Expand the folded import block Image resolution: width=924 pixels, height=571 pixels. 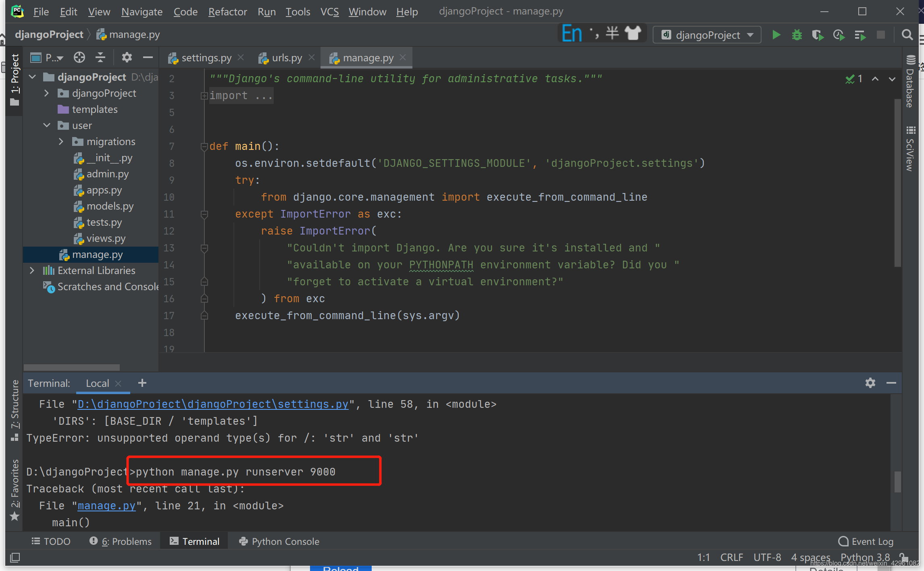pyautogui.click(x=204, y=96)
